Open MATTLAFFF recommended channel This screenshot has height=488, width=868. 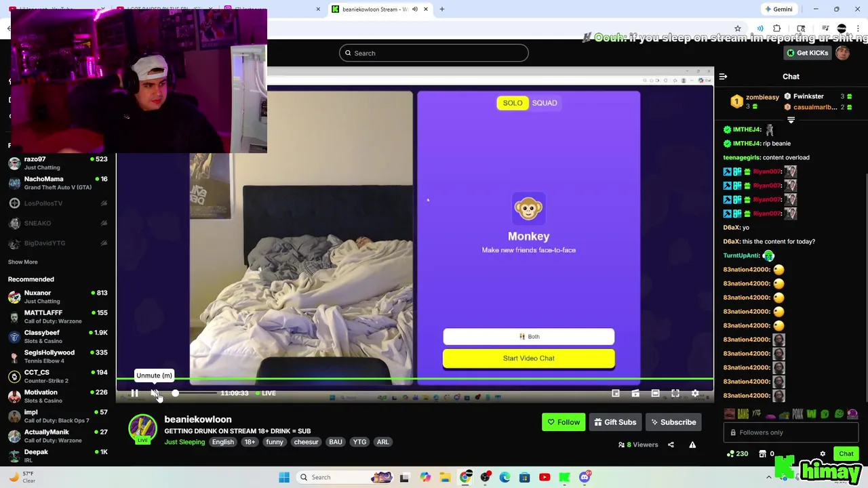click(x=58, y=317)
